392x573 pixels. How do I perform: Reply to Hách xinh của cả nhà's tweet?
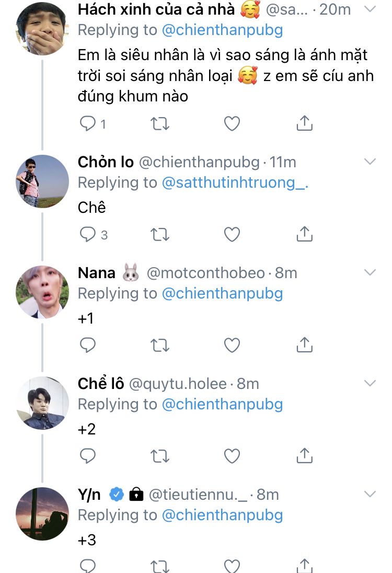tap(87, 123)
